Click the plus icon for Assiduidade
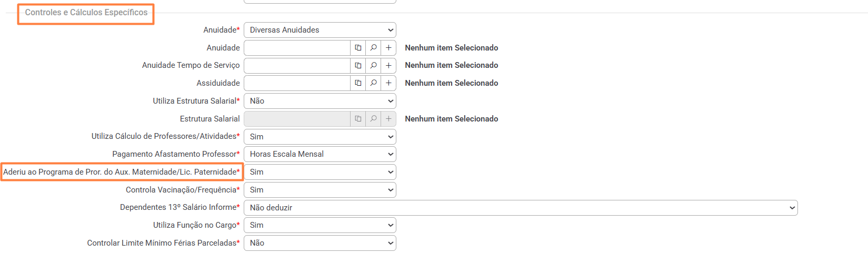The height and width of the screenshot is (253, 868). 388,83
